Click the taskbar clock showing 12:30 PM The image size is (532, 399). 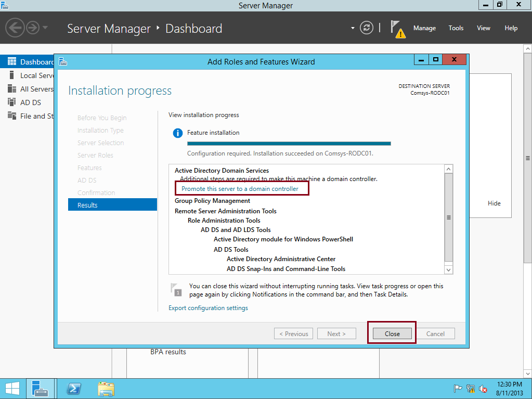click(x=509, y=389)
